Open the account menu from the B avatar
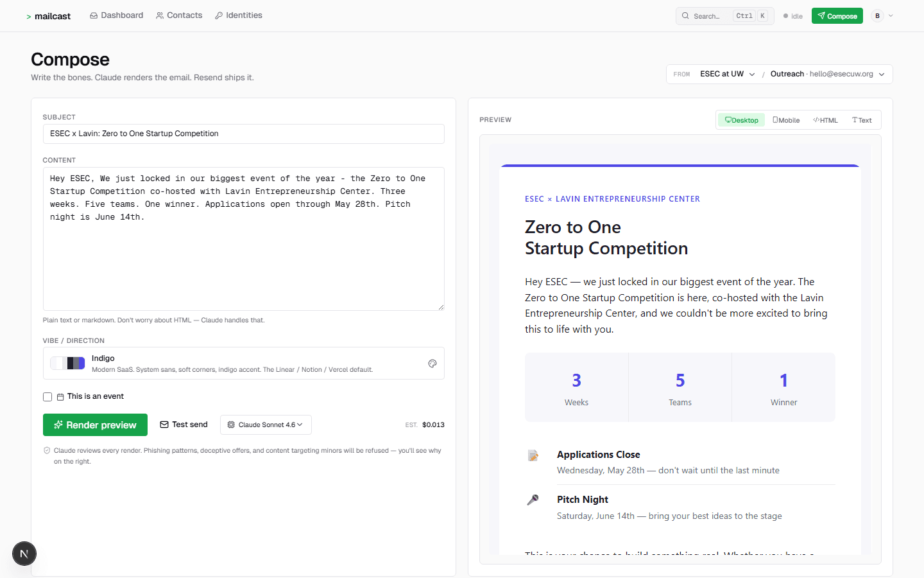The height and width of the screenshot is (578, 924). (882, 16)
